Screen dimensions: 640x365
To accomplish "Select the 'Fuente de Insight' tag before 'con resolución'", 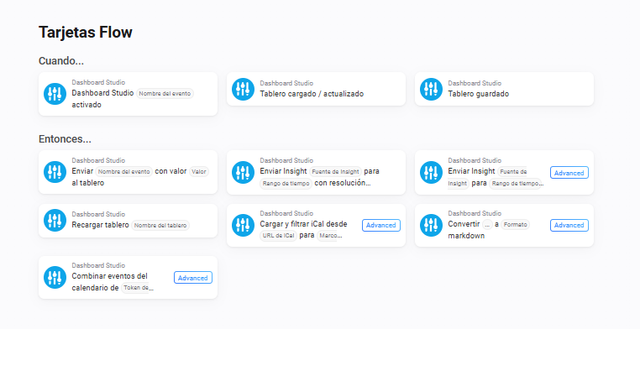I will [335, 171].
